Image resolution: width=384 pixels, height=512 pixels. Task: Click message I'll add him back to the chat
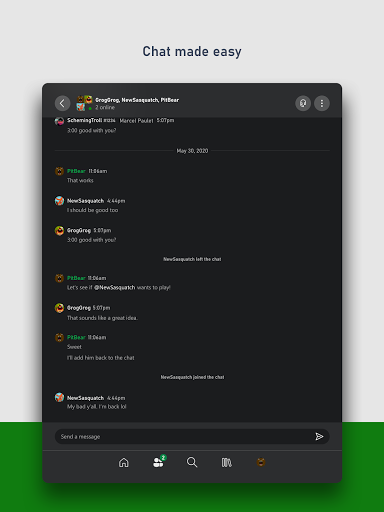pos(101,358)
